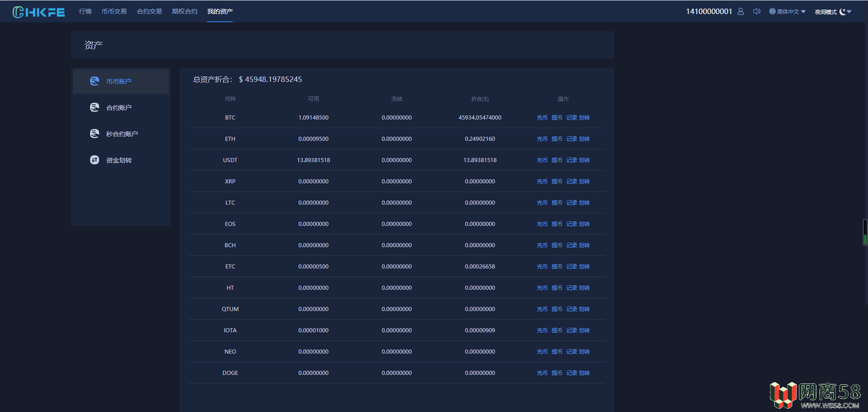Open 记录 for QTUM row

click(572, 309)
